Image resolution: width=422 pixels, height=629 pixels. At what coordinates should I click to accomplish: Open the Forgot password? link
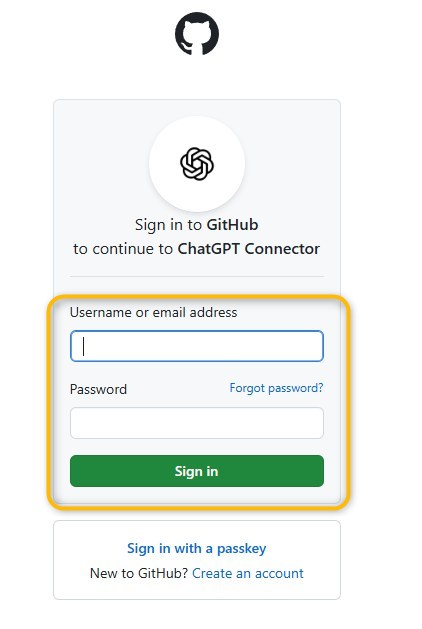[x=276, y=388]
